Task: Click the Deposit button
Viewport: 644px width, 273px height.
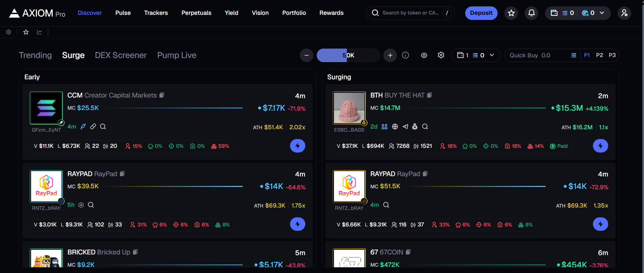Action: pyautogui.click(x=481, y=13)
